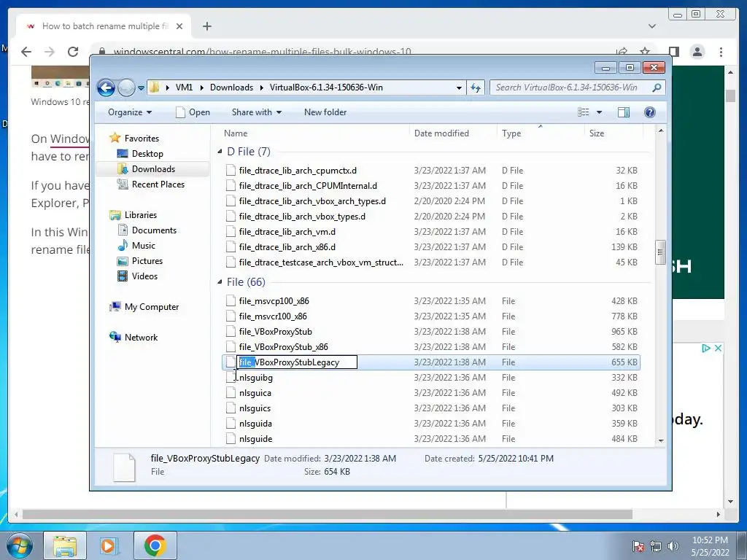Select file_VBoxProxyStub file icon
This screenshot has width=747, height=560.
pyautogui.click(x=231, y=332)
